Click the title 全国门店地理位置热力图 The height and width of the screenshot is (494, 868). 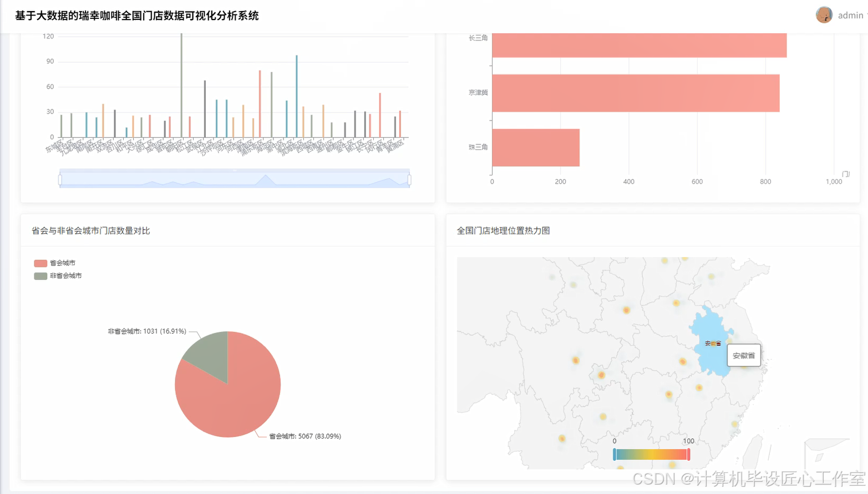pyautogui.click(x=504, y=231)
